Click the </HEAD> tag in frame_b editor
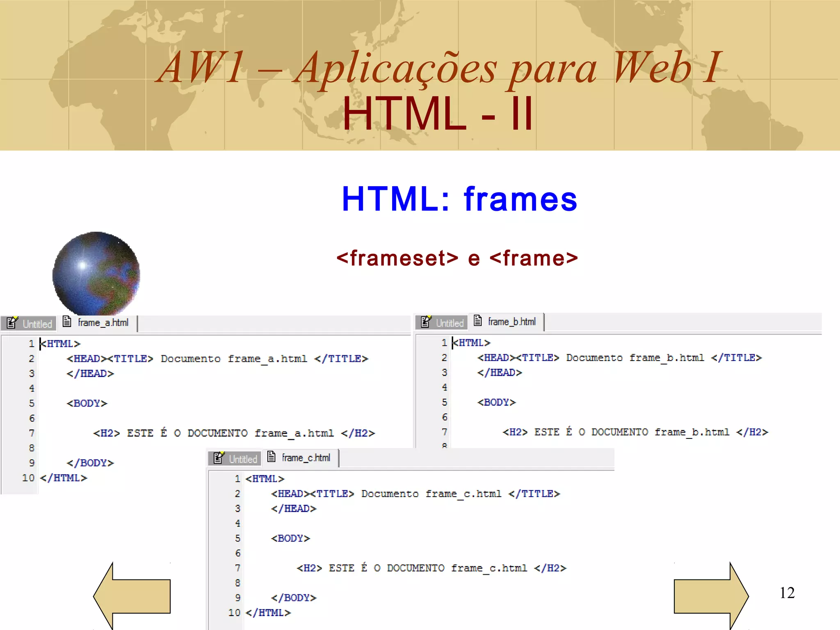This screenshot has width=840, height=630. point(500,372)
